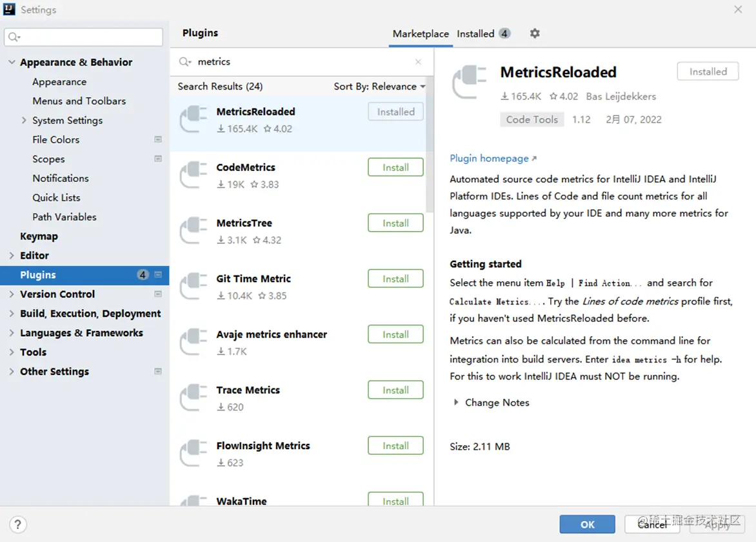Expand the Editor settings section

coord(12,256)
